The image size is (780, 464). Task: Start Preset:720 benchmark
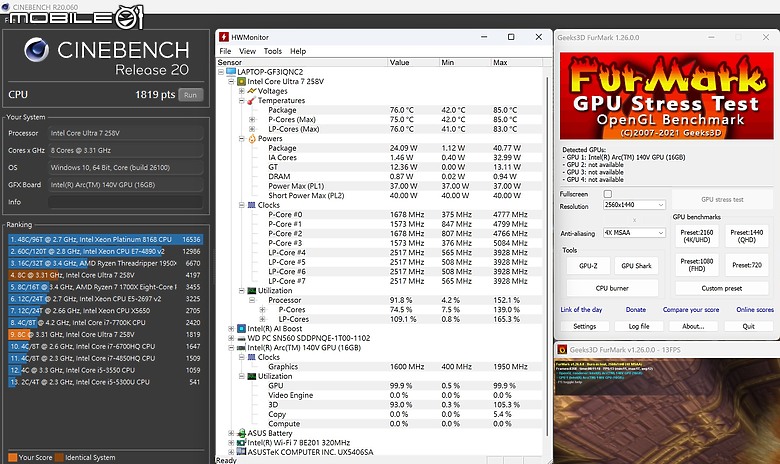tap(747, 265)
